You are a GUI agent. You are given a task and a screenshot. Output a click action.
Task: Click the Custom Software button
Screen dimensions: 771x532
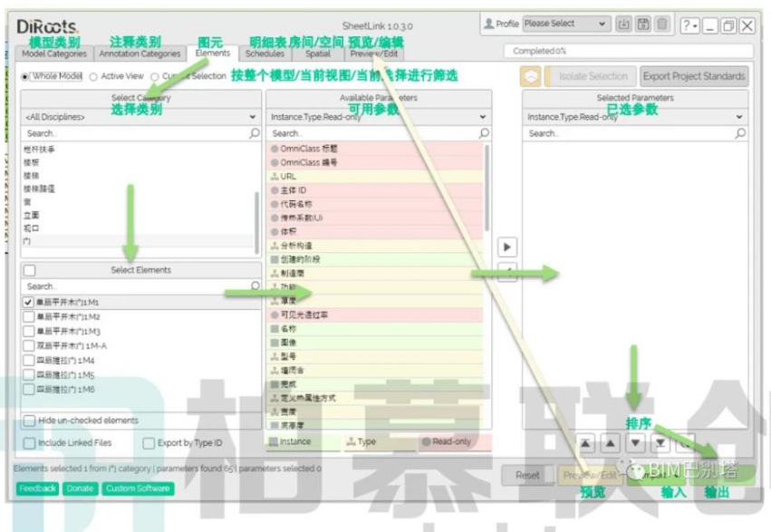(138, 488)
